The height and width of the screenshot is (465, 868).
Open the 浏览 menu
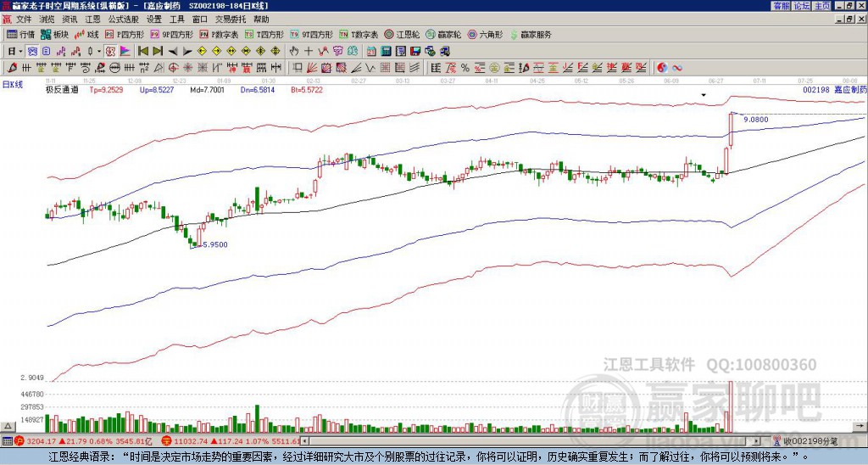click(47, 20)
